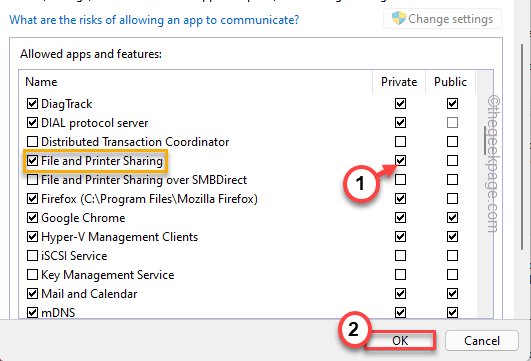531x361 pixels.
Task: Toggle Private for Mail and Calendar
Action: click(x=400, y=293)
